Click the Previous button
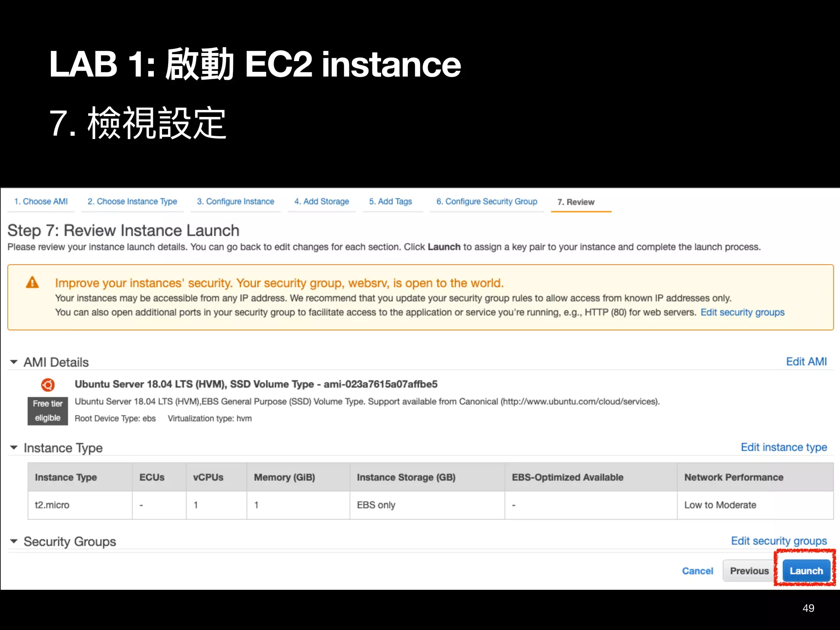The width and height of the screenshot is (840, 630). tap(749, 571)
